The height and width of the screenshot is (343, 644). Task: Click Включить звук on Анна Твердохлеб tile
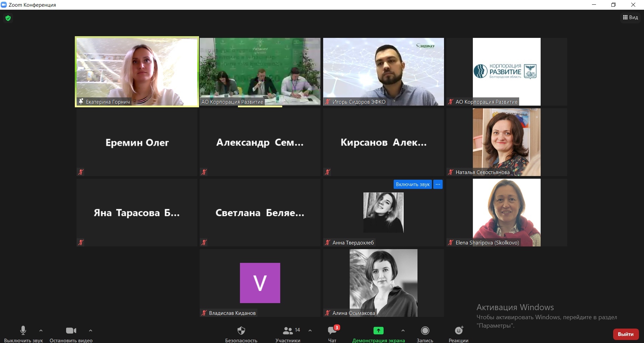(413, 184)
